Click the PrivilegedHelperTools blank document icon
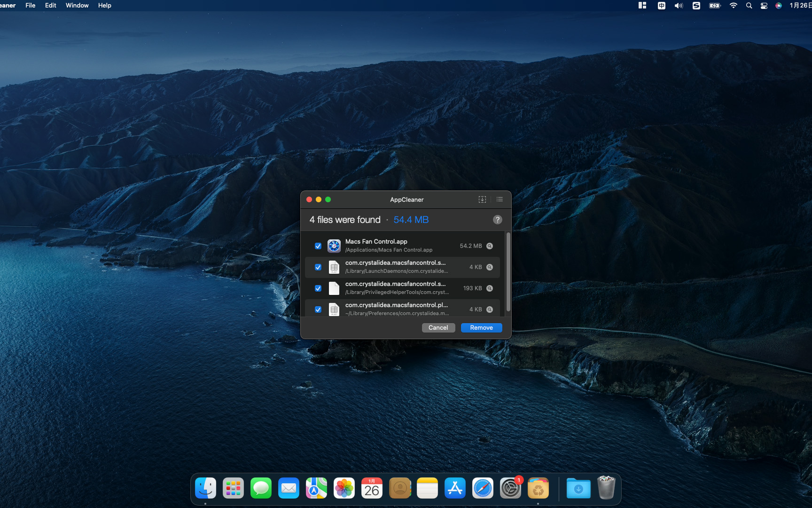This screenshot has height=508, width=812. [x=334, y=288]
